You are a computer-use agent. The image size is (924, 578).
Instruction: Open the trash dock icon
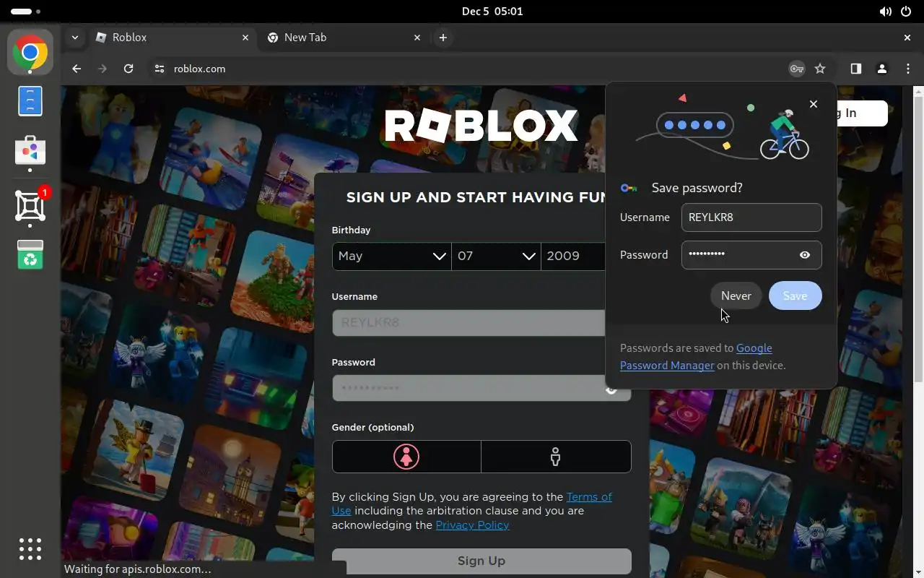(x=30, y=254)
